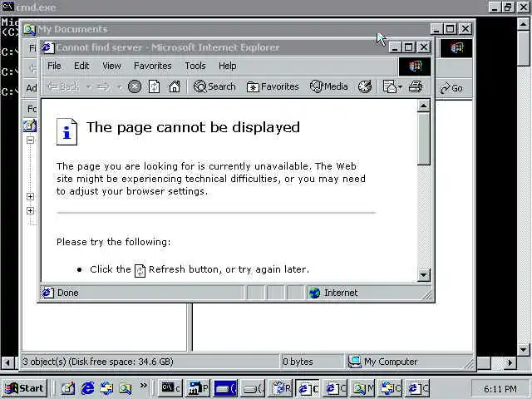The width and height of the screenshot is (532, 399).
Task: Click Show Desktop in Quick Launch
Action: (x=68, y=388)
